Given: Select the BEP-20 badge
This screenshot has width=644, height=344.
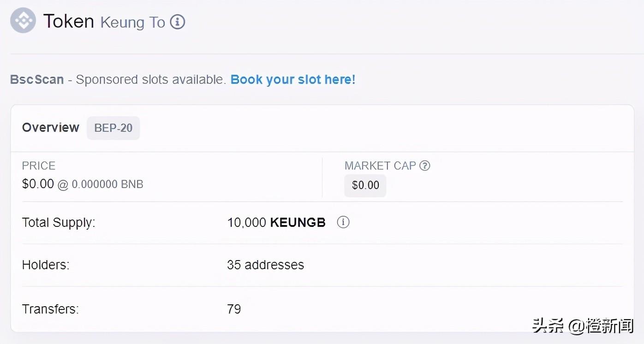Looking at the screenshot, I should pos(113,128).
